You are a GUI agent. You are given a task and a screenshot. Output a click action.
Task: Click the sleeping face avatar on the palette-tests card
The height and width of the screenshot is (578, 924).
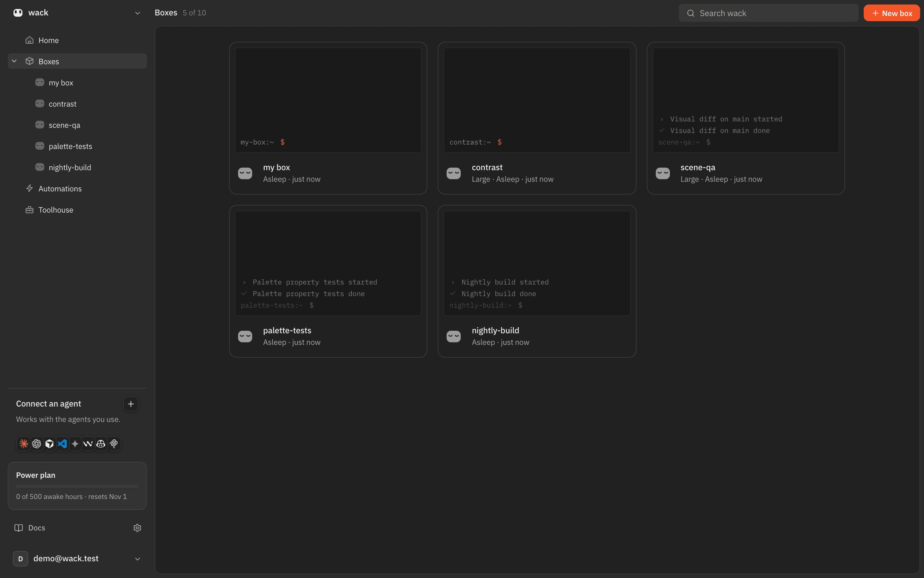click(x=245, y=337)
